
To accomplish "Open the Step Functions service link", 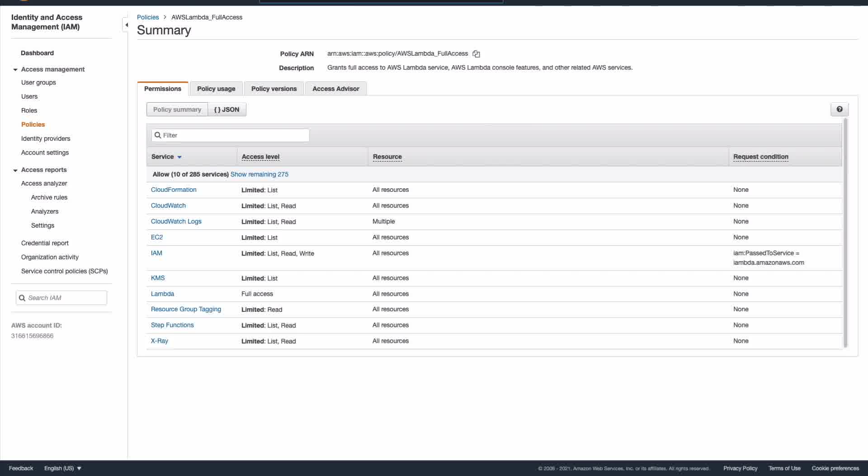I will 172,325.
